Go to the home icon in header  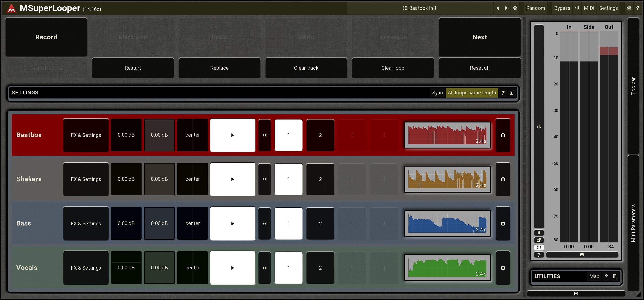629,8
